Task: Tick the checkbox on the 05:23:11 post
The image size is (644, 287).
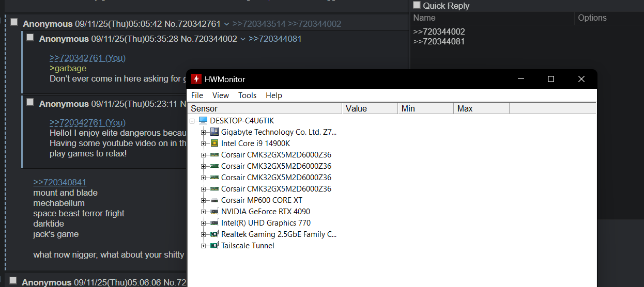Action: coord(30,102)
